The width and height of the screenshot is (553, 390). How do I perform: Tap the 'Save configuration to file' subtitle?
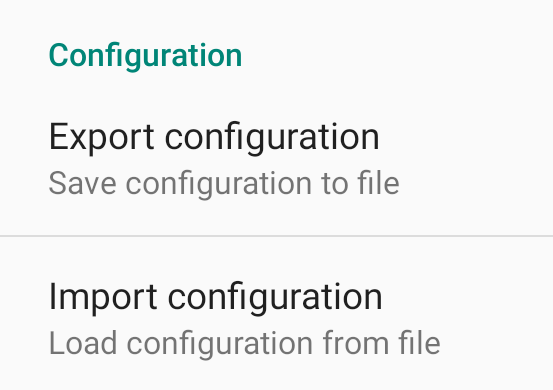click(224, 184)
